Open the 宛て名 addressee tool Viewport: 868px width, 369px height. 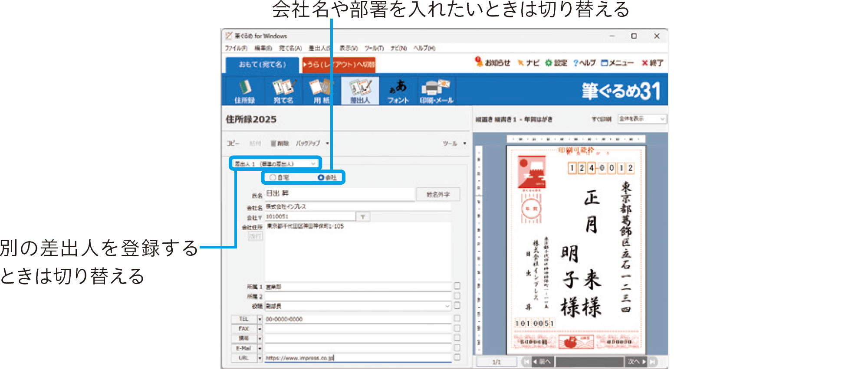(283, 91)
